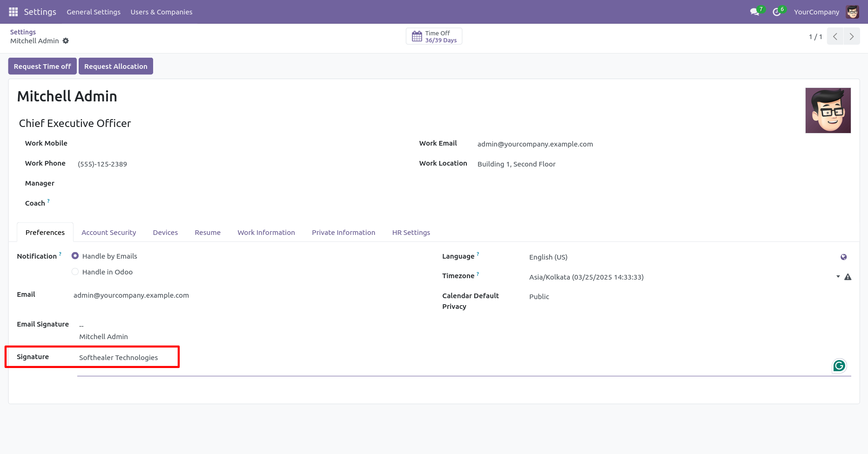
Task: Click the timezone warning triangle icon
Action: (848, 277)
